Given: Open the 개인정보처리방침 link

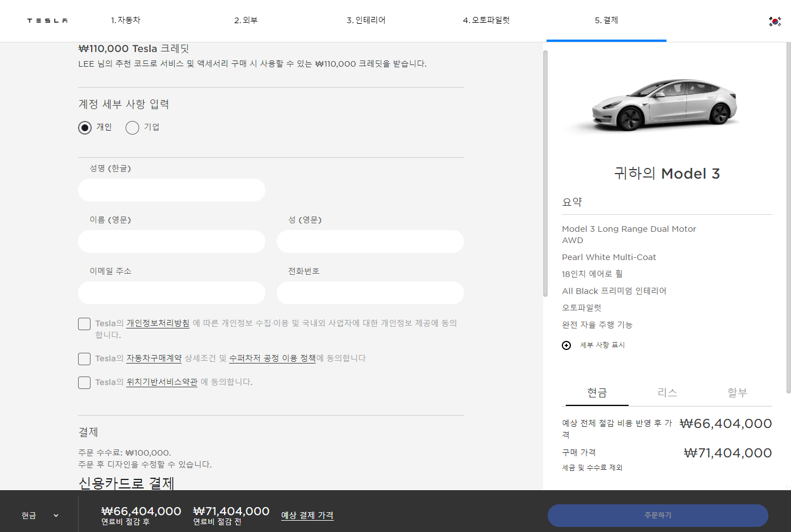Looking at the screenshot, I should (x=158, y=323).
